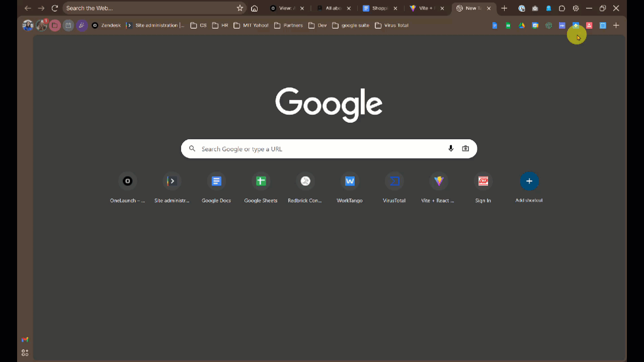Open the Zendesk bookmark
The image size is (644, 362).
point(106,25)
